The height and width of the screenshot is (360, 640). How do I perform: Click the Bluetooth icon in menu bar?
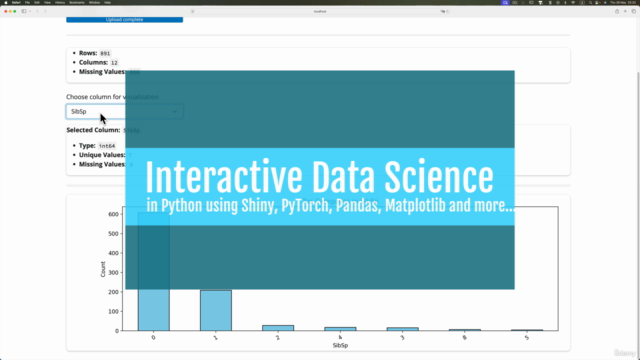coord(565,2)
